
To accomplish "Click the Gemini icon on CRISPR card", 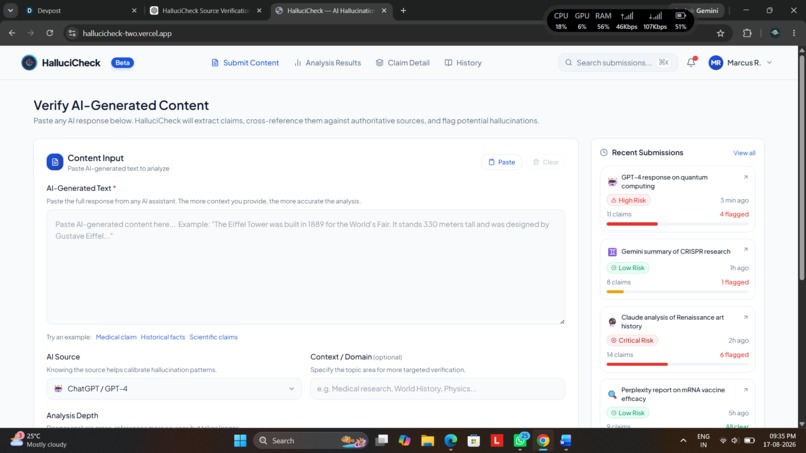I will [x=612, y=252].
